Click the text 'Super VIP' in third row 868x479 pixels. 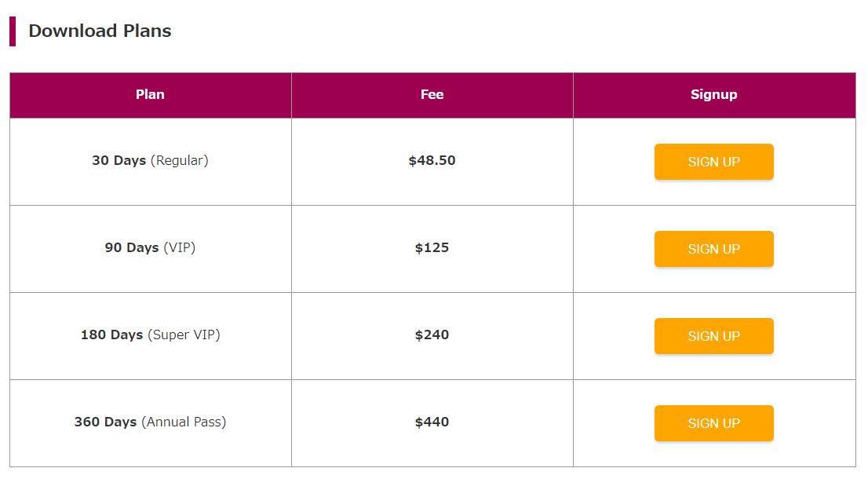184,335
